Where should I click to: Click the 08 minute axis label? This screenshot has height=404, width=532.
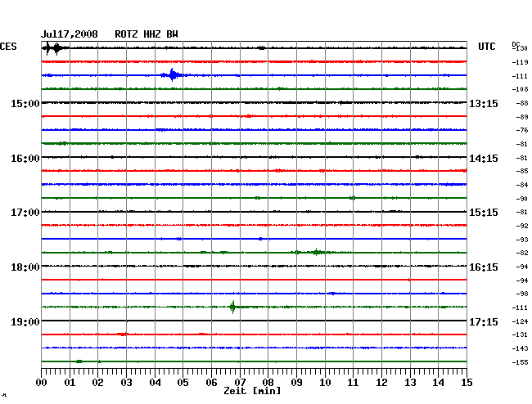[x=268, y=383]
